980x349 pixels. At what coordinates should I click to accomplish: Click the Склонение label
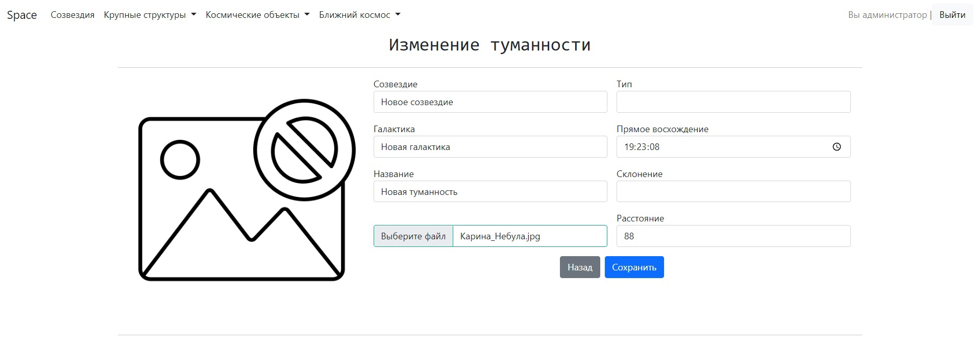pos(640,174)
